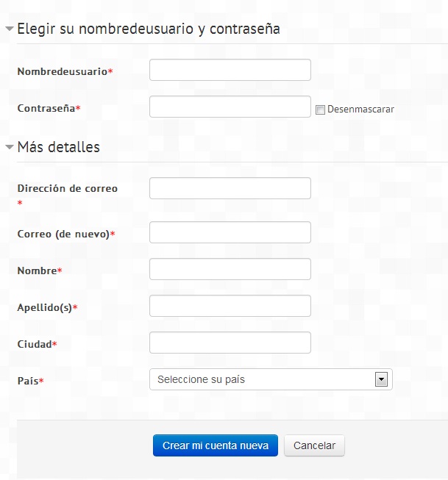This screenshot has width=448, height=480.
Task: Collapse the username and password section triangle
Action: tap(10, 29)
